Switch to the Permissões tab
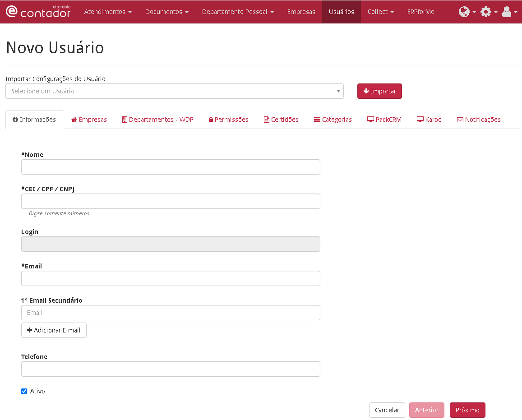 click(x=228, y=120)
